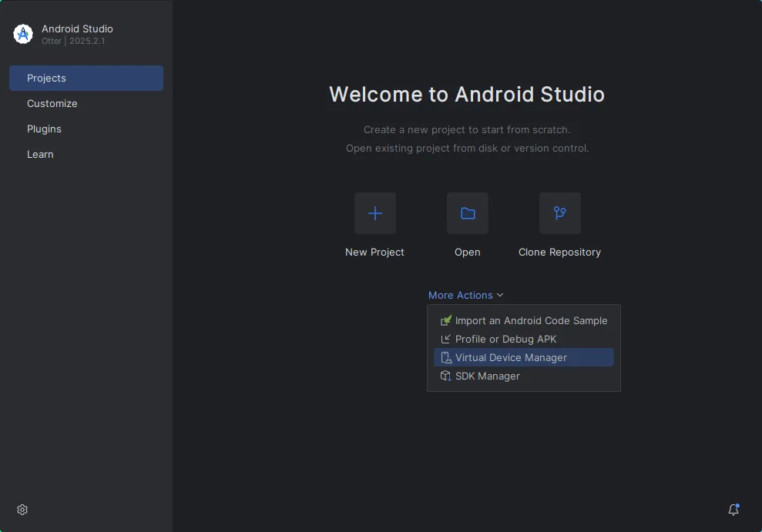Click the Clone Repository branch icon
This screenshot has height=532, width=762.
(x=559, y=212)
